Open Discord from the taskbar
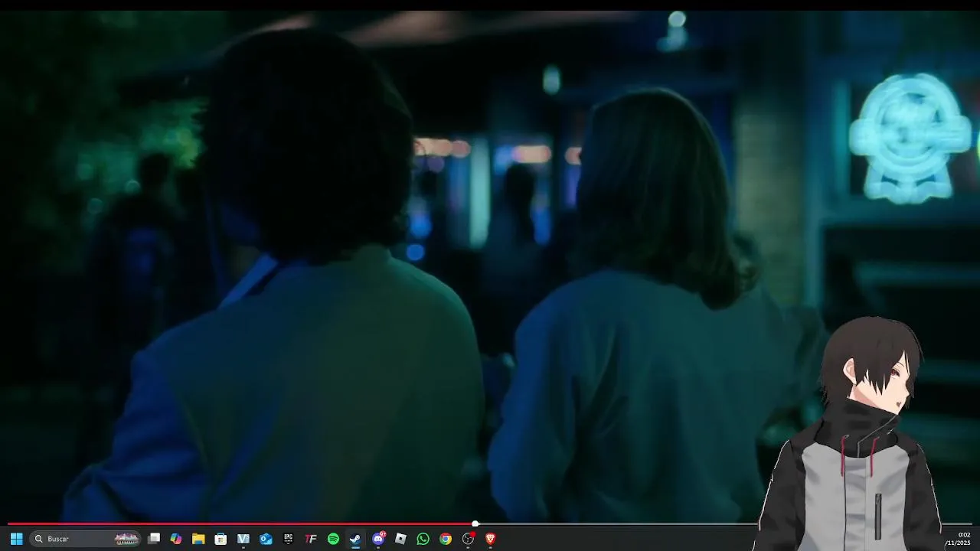 tap(378, 539)
